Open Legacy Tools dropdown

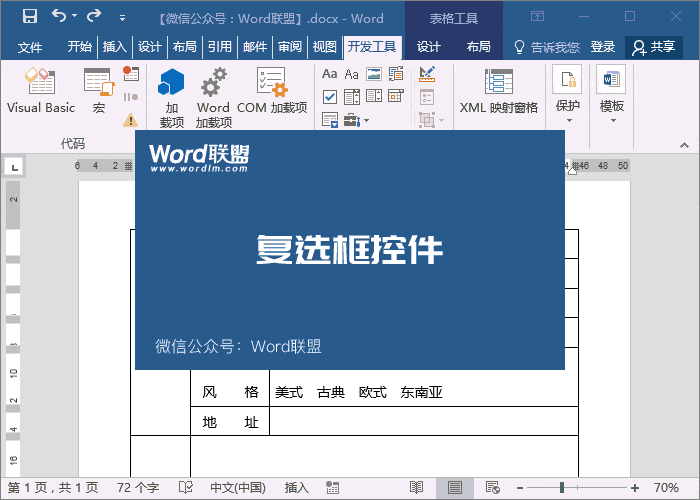356,120
